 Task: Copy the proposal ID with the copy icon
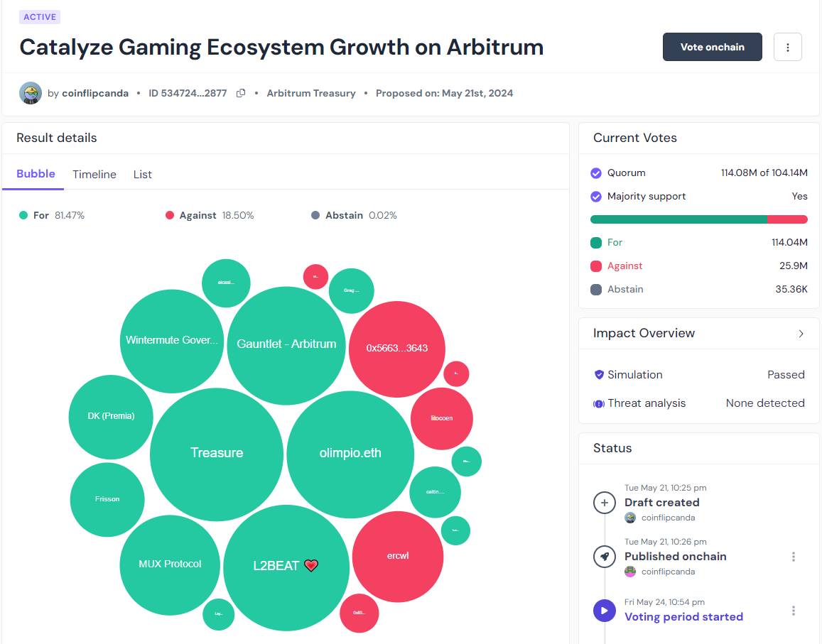[x=241, y=93]
